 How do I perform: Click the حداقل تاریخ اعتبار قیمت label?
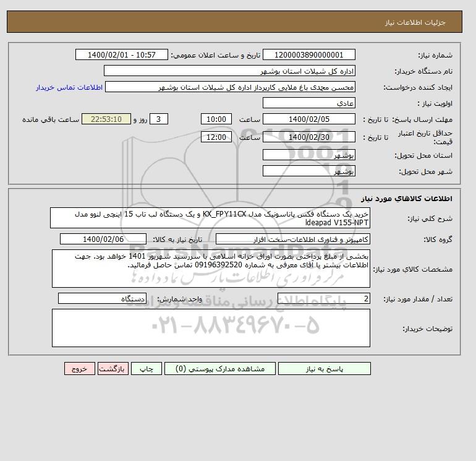(x=425, y=137)
